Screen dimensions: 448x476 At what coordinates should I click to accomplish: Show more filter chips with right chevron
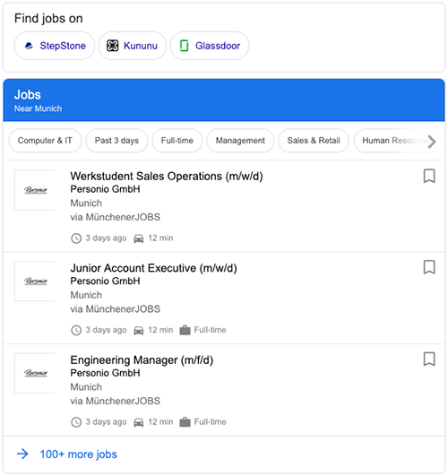coord(432,142)
